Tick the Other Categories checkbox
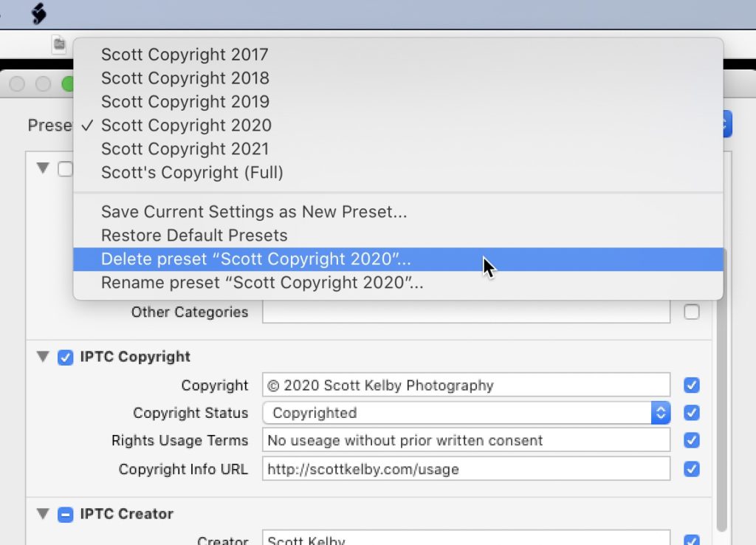Viewport: 756px width, 545px height. [x=691, y=312]
